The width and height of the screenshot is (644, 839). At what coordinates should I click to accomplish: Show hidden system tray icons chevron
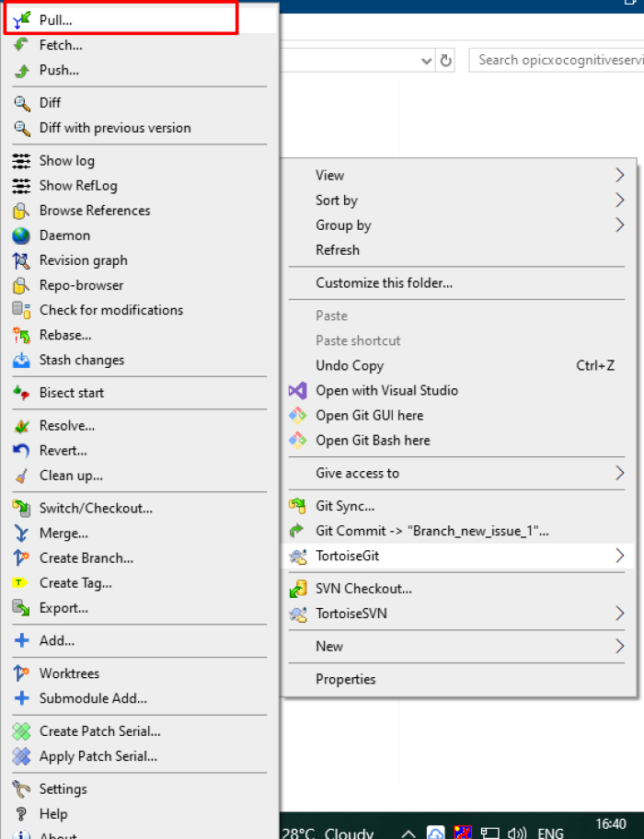(x=408, y=833)
